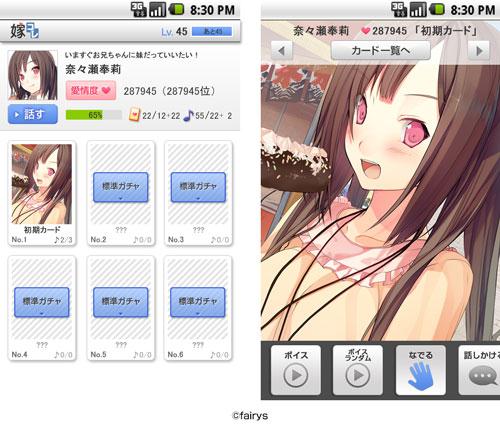Tap the 話す talk button

[x=33, y=114]
